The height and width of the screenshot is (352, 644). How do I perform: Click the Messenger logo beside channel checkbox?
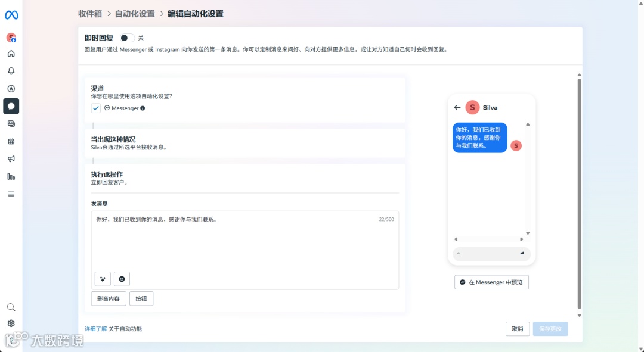107,108
